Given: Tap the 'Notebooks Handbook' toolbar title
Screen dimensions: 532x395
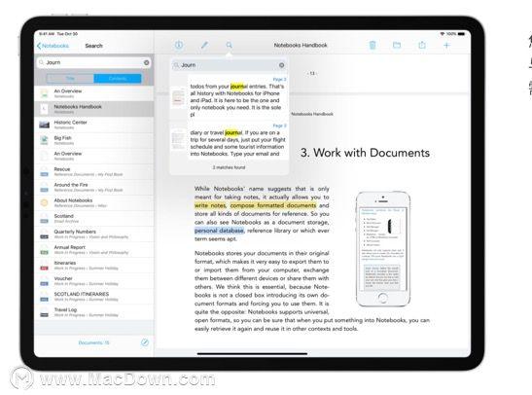Looking at the screenshot, I should [x=301, y=45].
